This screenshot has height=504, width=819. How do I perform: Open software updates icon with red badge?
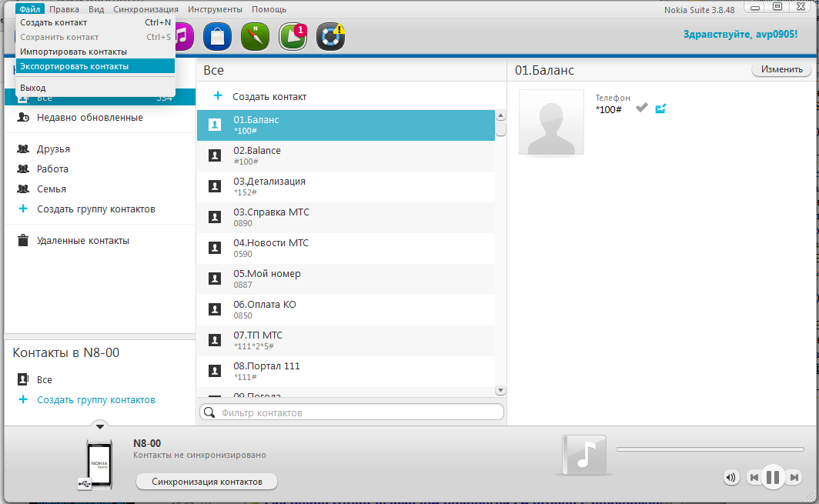292,36
